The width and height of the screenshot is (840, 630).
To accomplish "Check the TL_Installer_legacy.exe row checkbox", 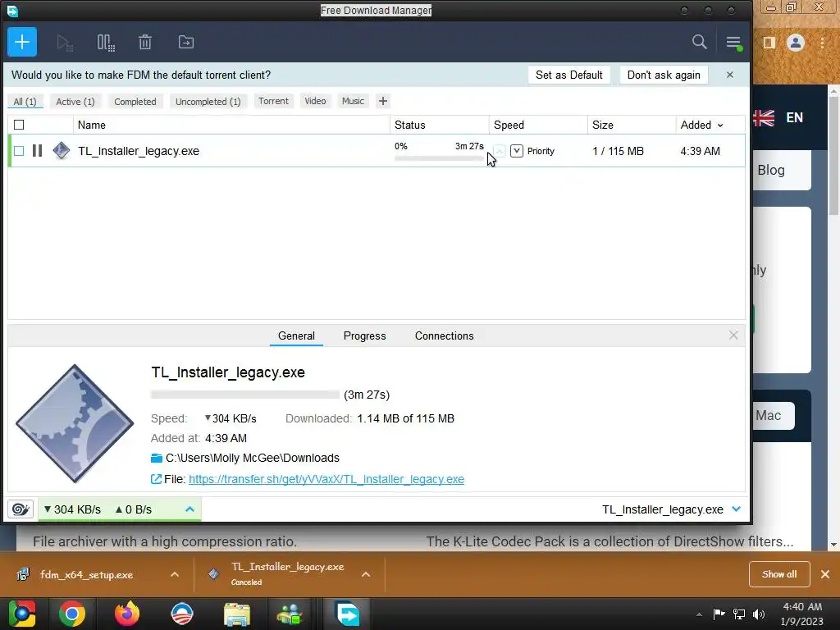I will (x=19, y=151).
